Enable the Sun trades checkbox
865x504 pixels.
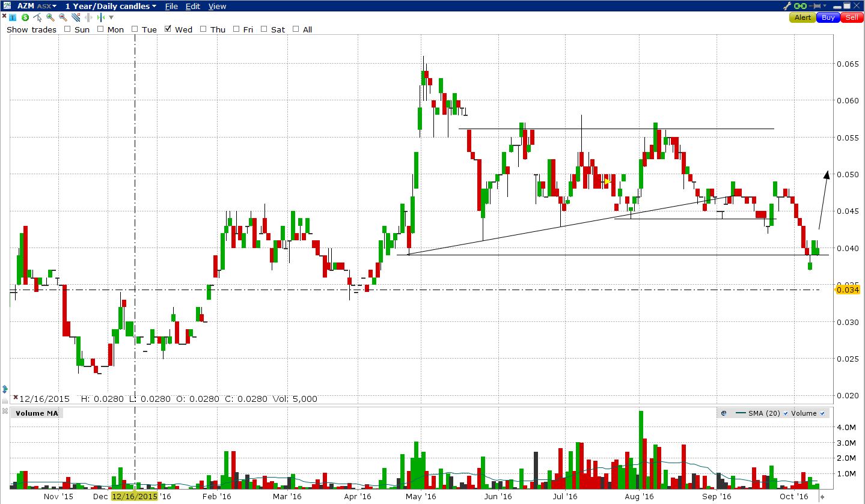[x=67, y=29]
